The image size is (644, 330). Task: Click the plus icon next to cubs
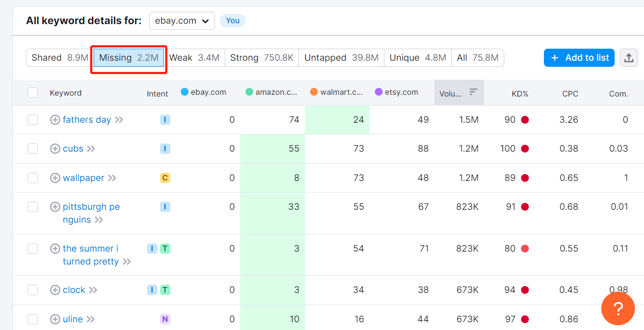tap(55, 149)
